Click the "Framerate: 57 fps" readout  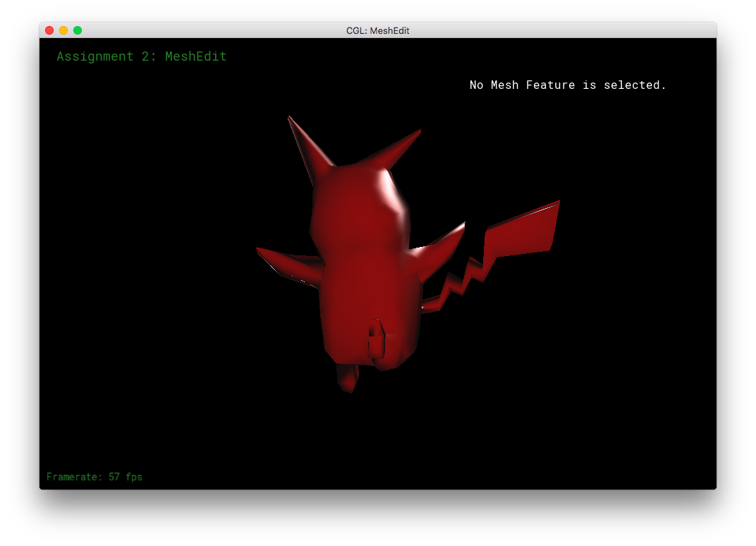pos(94,477)
